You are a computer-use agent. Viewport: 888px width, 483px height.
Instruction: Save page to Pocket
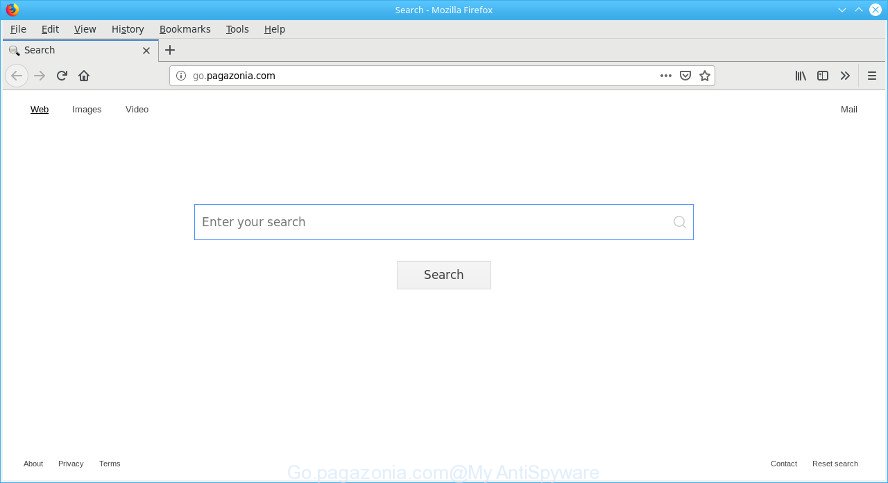point(685,76)
